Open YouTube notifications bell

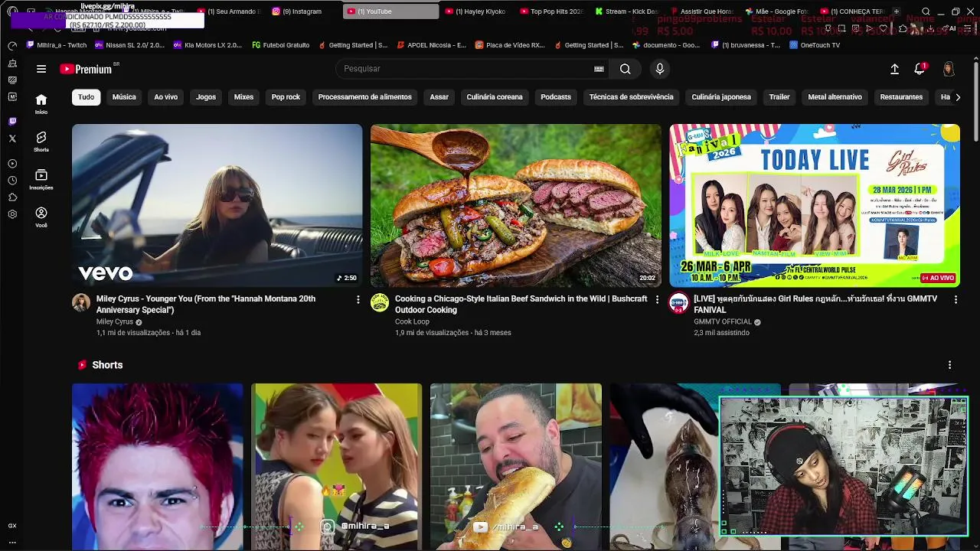point(920,69)
